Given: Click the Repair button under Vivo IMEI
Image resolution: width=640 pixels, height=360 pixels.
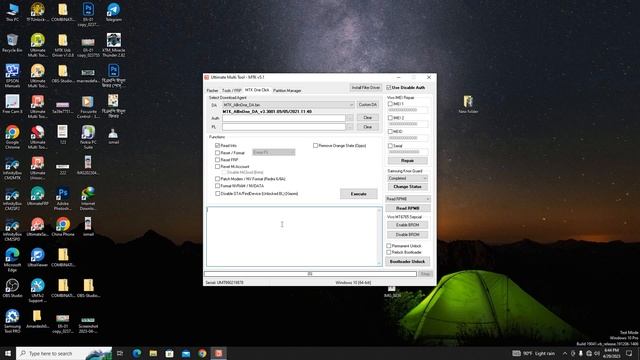Looking at the screenshot, I should pos(407,160).
